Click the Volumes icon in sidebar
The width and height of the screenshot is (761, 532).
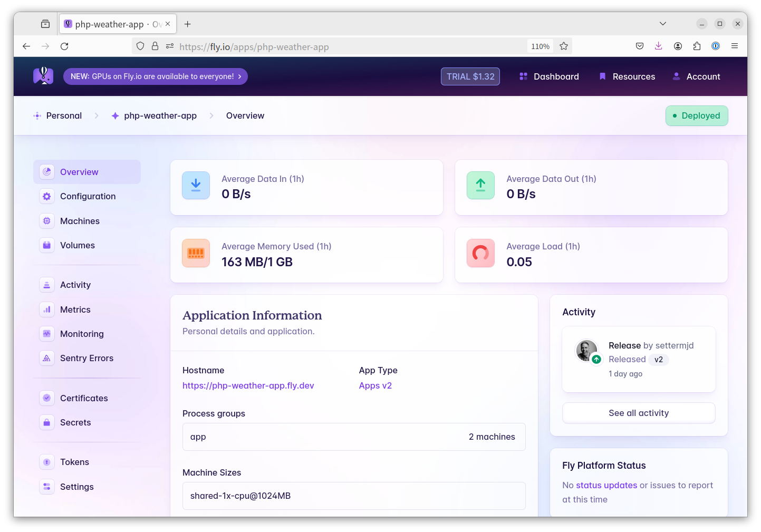47,245
